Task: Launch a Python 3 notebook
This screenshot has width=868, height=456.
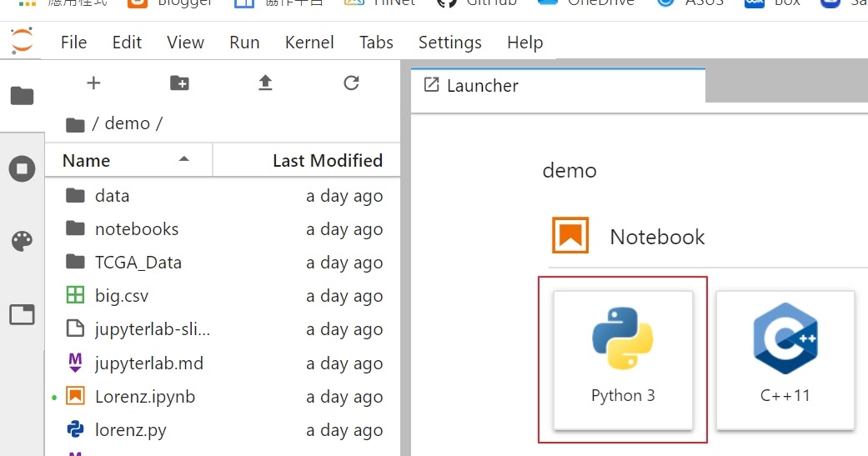Action: coord(623,359)
